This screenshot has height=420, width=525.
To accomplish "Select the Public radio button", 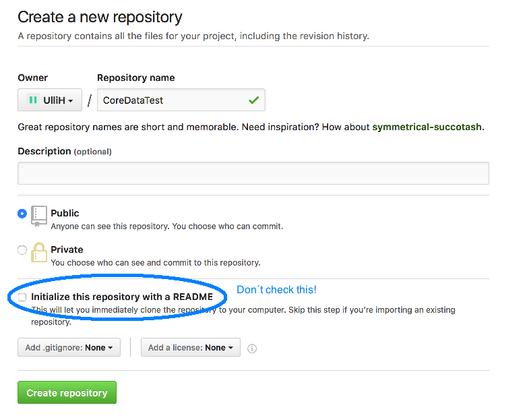I will (x=22, y=213).
